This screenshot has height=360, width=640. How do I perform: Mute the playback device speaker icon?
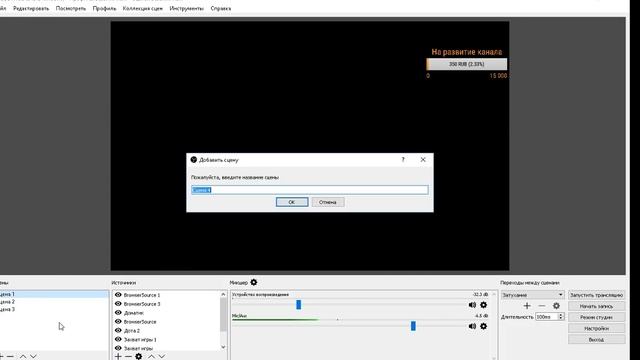472,305
